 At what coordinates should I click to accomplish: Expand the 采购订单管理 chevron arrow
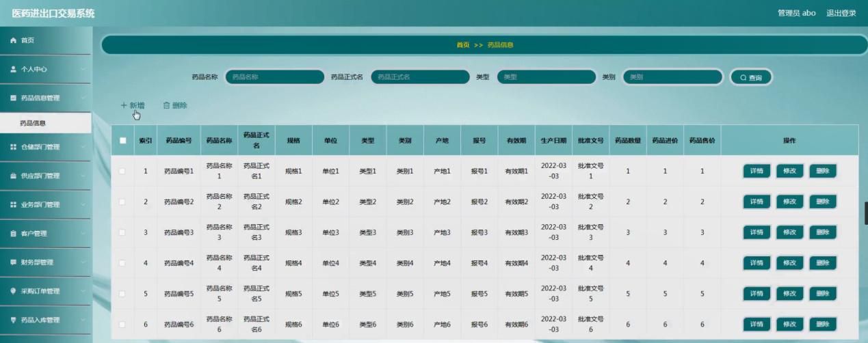tap(83, 291)
